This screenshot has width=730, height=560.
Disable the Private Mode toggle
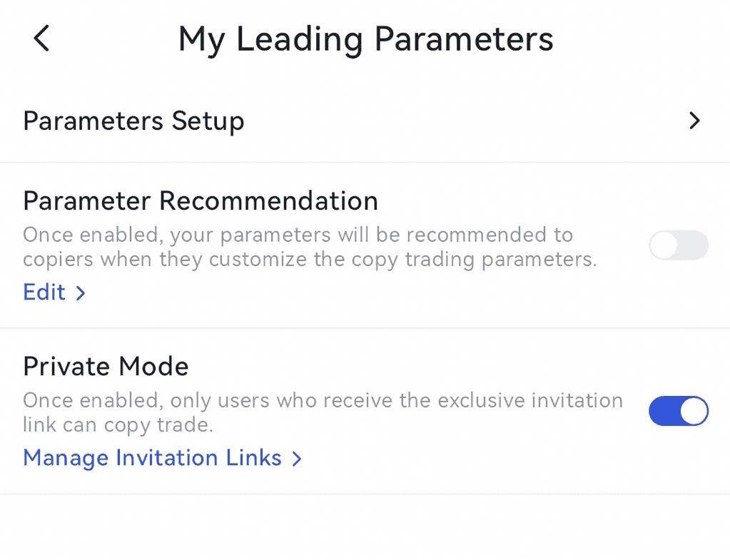(x=678, y=412)
